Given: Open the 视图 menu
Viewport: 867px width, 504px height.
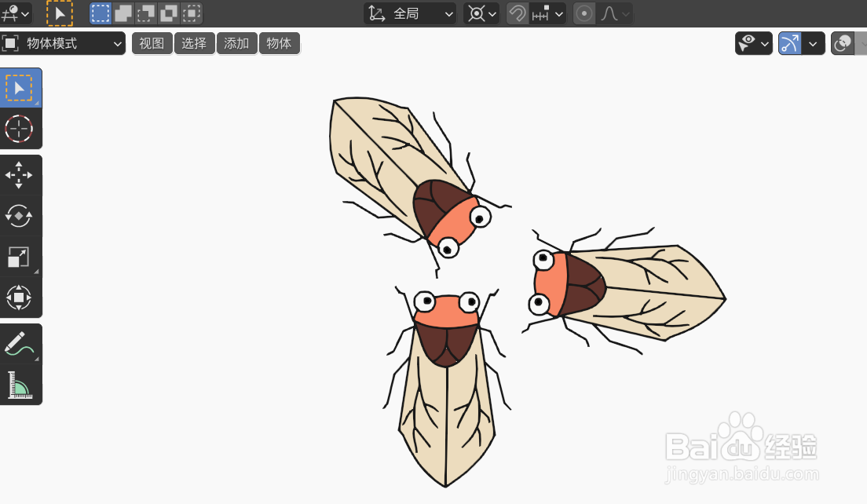Looking at the screenshot, I should click(x=152, y=43).
